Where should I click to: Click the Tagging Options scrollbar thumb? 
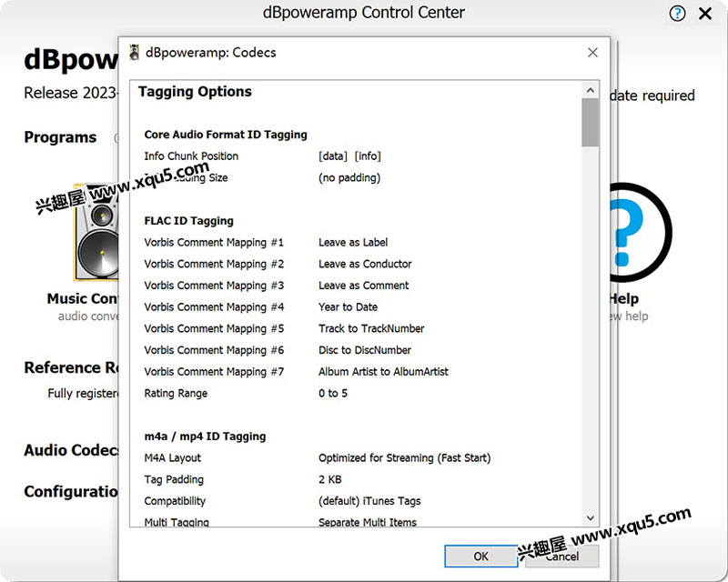pos(590,123)
